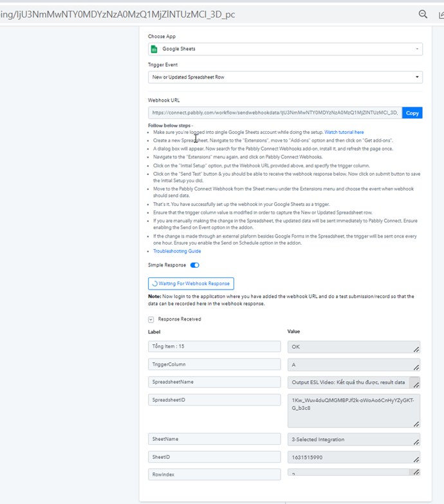Copy the Webhook URL
This screenshot has height=504, width=444.
(412, 113)
